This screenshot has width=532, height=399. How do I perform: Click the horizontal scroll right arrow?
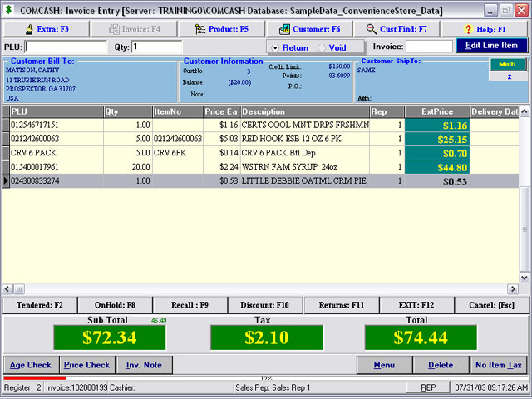(513, 289)
